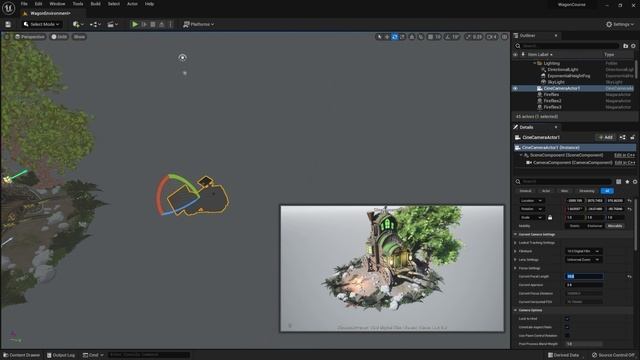Click the Outliner search field
Image resolution: width=640 pixels, height=360 pixels.
(567, 46)
